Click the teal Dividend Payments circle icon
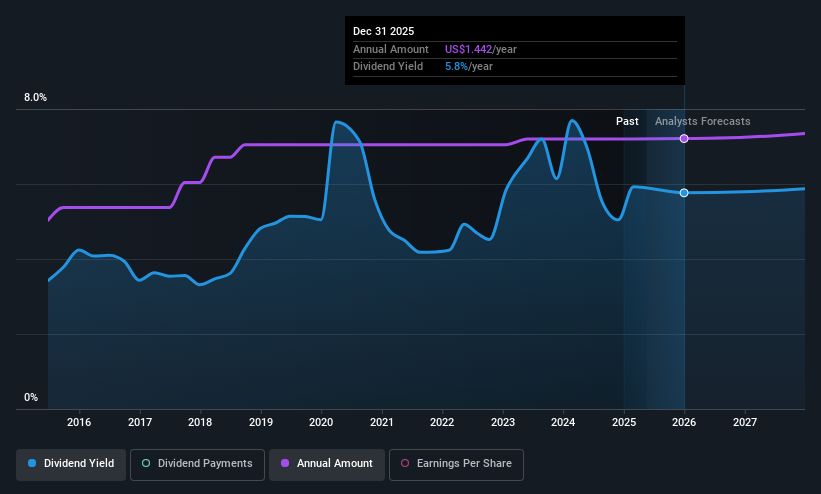Screen dimensions: 821x494 (146, 463)
